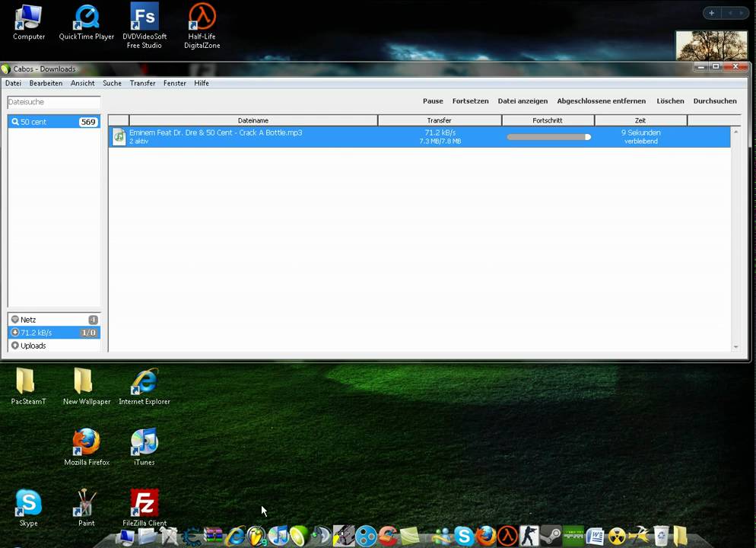Click the download progress bar
Screen dimensions: 756x548
pos(548,137)
